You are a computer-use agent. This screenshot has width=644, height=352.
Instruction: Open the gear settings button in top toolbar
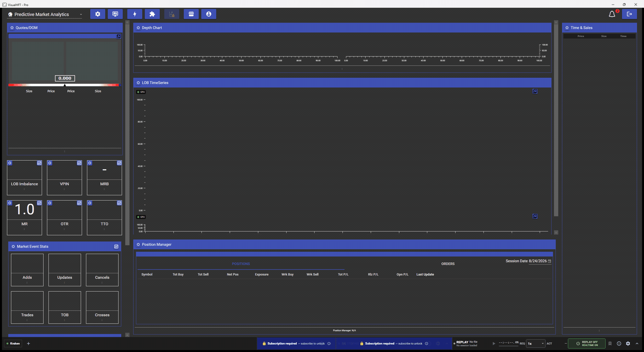98,14
